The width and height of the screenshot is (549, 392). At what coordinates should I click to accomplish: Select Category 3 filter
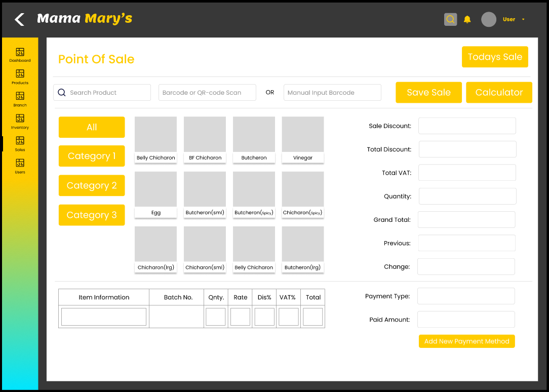pos(92,215)
